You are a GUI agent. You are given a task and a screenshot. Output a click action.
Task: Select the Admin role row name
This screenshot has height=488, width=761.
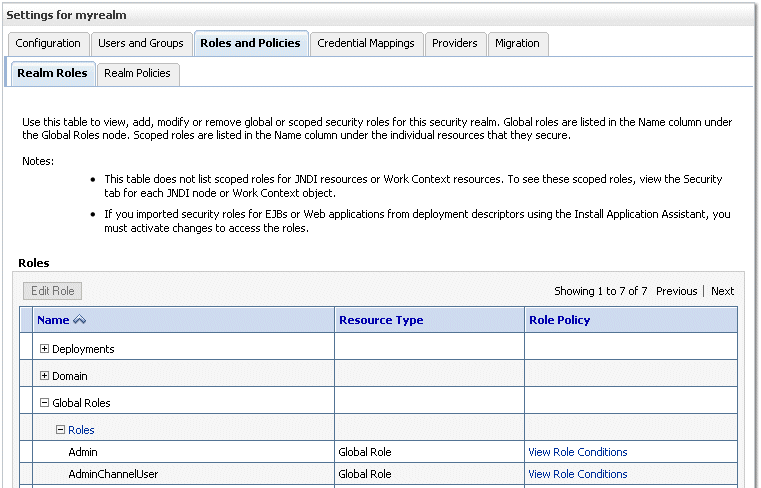click(83, 452)
